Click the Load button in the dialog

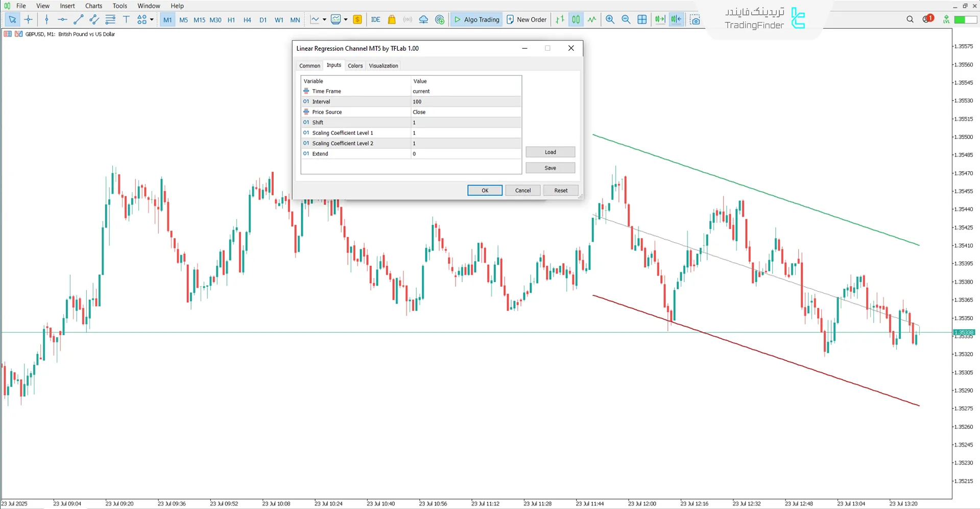point(550,152)
